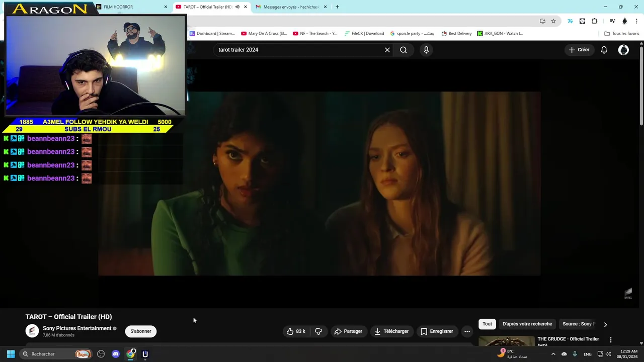Image resolution: width=644 pixels, height=362 pixels.
Task: Dislike the TAROT trailer video
Action: coord(318,331)
